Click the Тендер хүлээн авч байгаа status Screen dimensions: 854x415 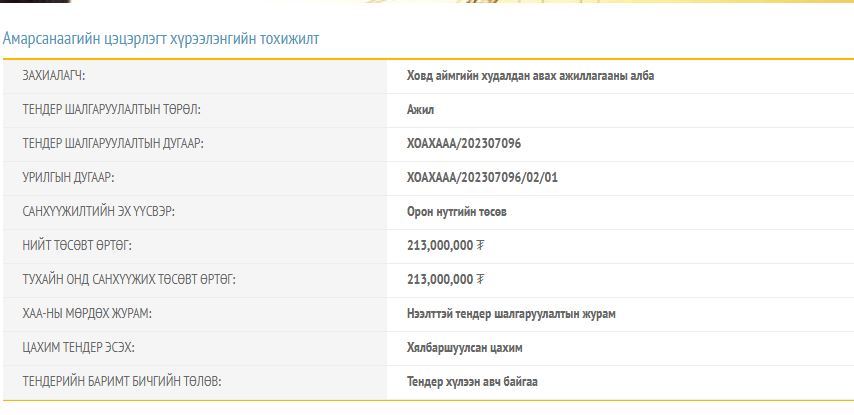tap(472, 381)
